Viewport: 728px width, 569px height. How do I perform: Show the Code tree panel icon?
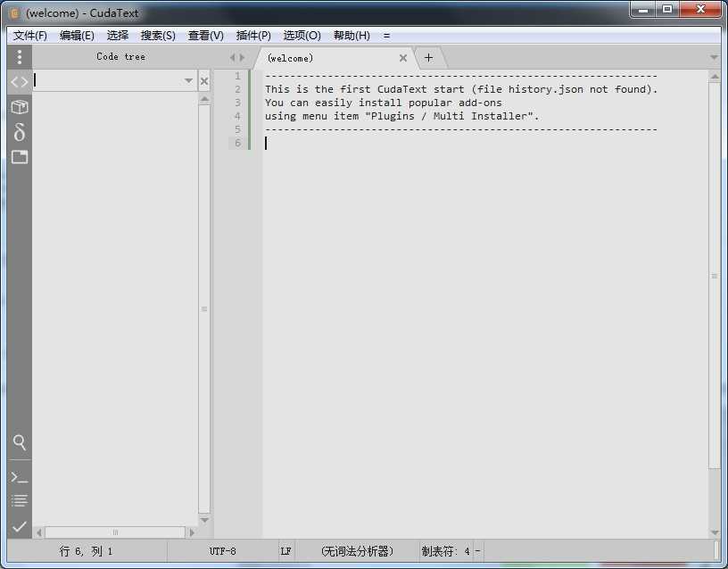[x=19, y=82]
